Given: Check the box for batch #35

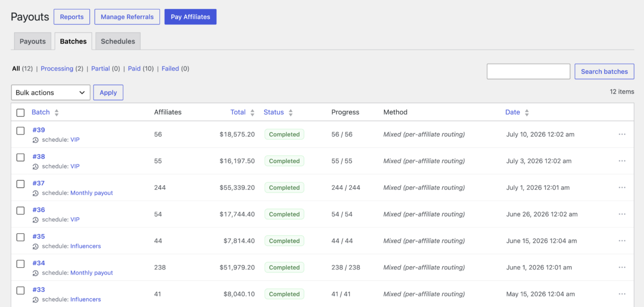Looking at the screenshot, I should pyautogui.click(x=20, y=237).
